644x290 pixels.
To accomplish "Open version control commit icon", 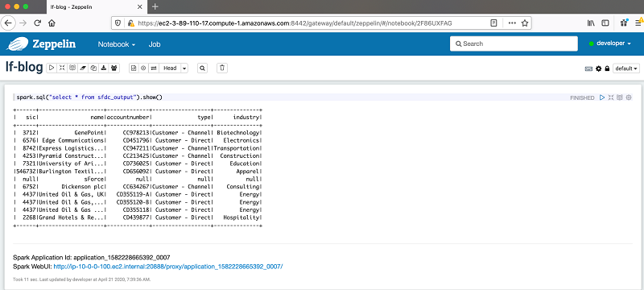I will [134, 68].
